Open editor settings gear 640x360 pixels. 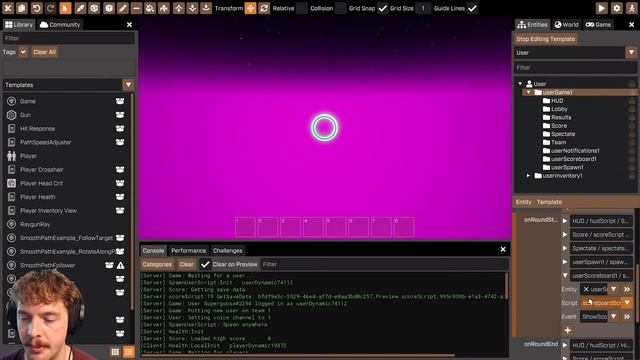(x=617, y=8)
